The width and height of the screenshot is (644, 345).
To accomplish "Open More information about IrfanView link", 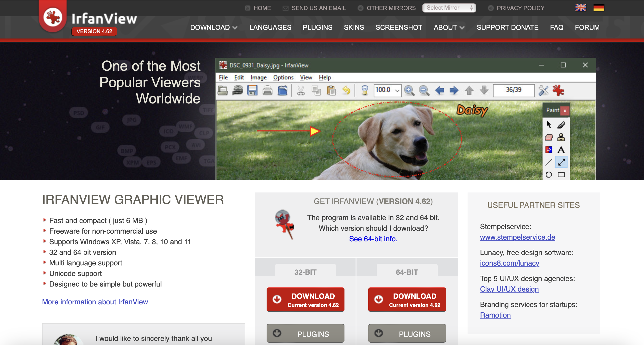I will pyautogui.click(x=95, y=302).
